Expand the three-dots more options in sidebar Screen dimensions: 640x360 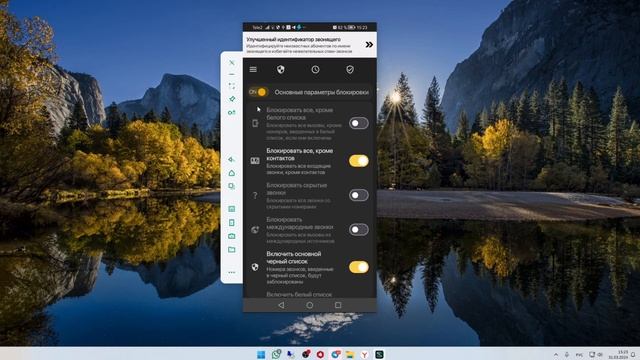coord(231,272)
